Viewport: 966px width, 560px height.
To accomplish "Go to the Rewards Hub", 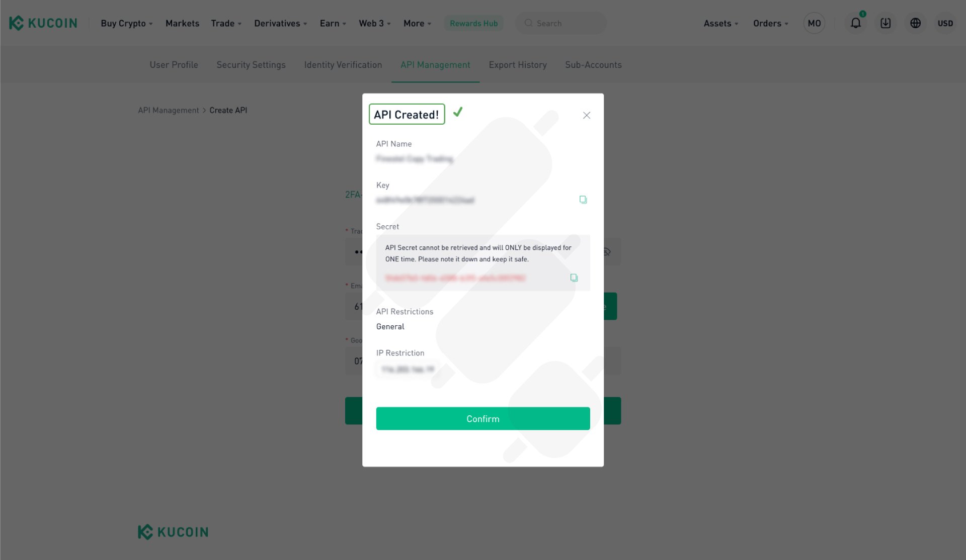I will tap(473, 23).
